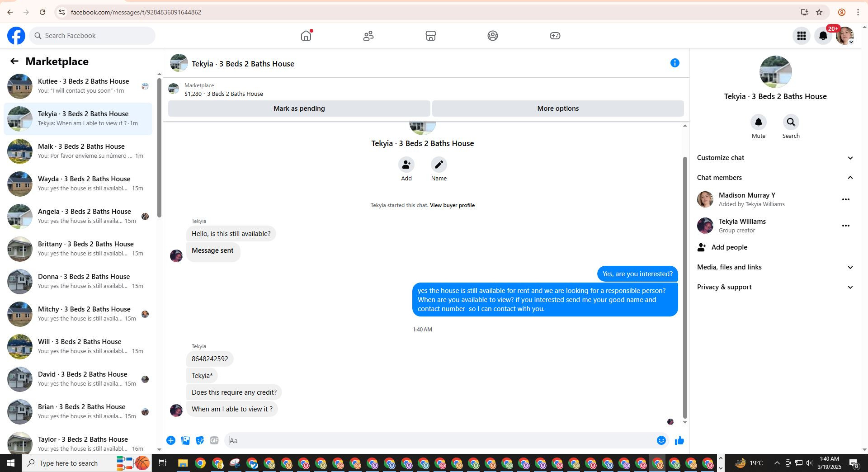Click the More options button
The width and height of the screenshot is (868, 472).
tap(558, 109)
